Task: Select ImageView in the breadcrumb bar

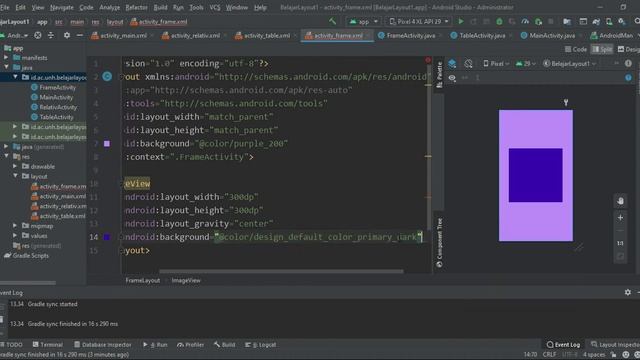Action: (186, 280)
